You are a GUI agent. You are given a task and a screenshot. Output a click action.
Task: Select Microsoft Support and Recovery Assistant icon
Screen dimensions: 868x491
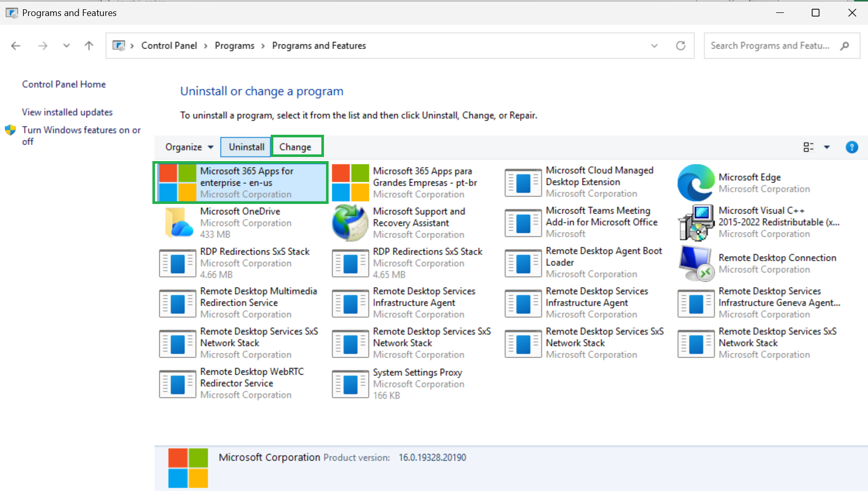click(x=350, y=223)
